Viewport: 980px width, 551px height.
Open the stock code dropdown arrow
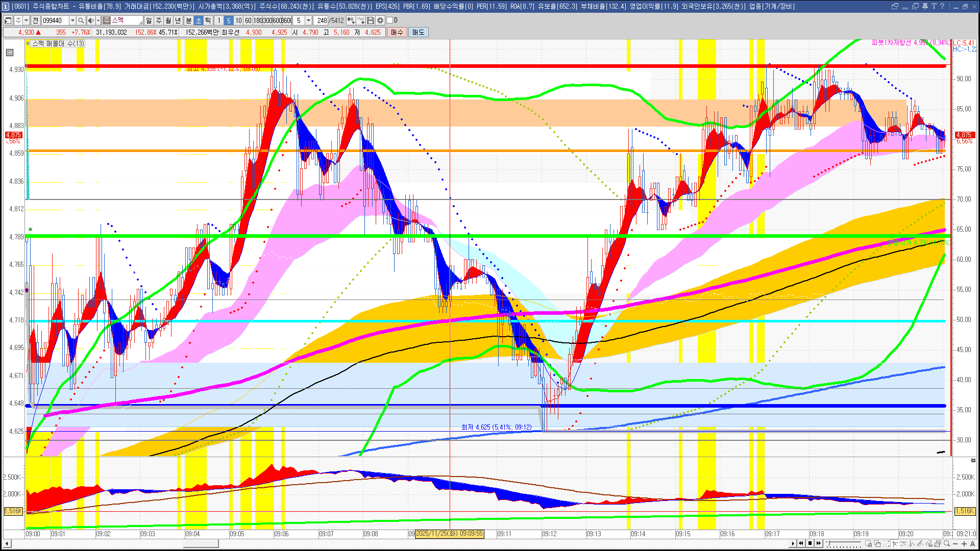[72, 20]
